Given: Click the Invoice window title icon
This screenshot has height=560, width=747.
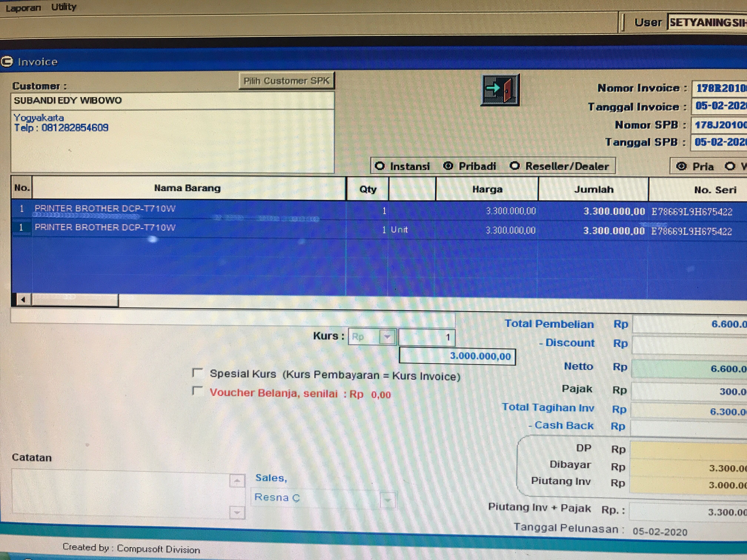Looking at the screenshot, I should (7, 62).
